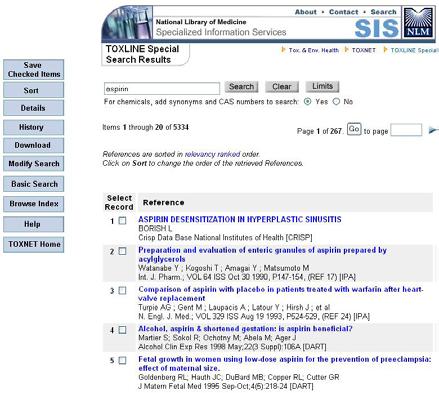Image resolution: width=439 pixels, height=393 pixels.
Task: Click Save Checked Items button
Action: tap(34, 70)
